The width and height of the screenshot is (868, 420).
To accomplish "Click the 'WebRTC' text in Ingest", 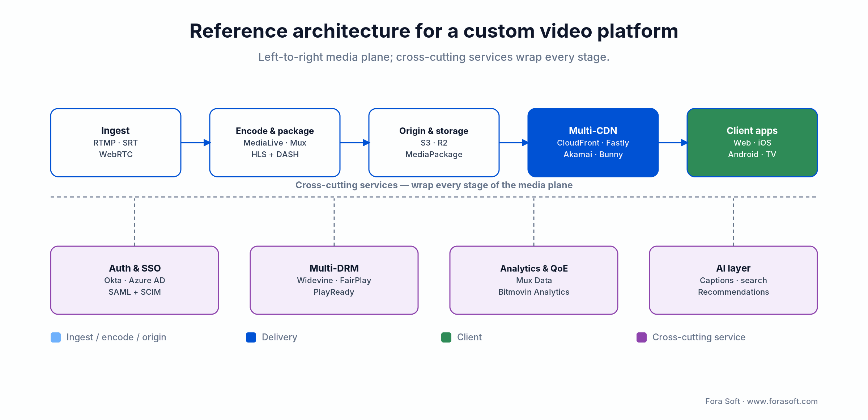I will tap(116, 154).
